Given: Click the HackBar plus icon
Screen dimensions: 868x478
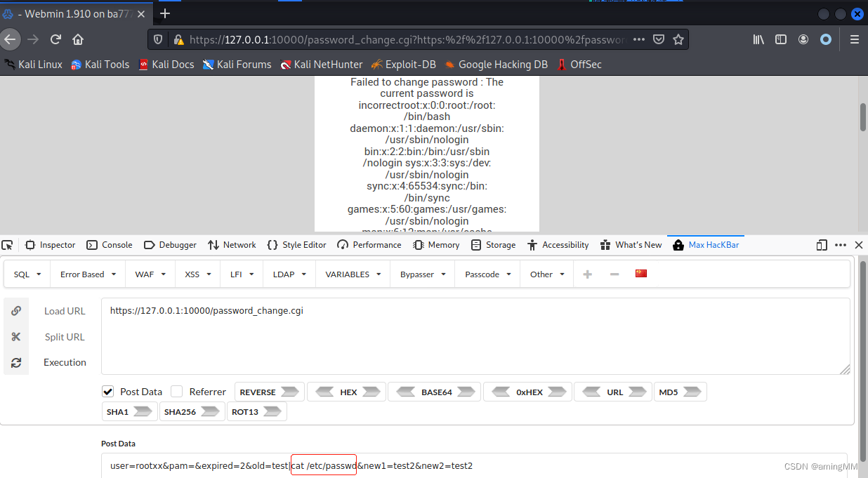Looking at the screenshot, I should (x=588, y=274).
